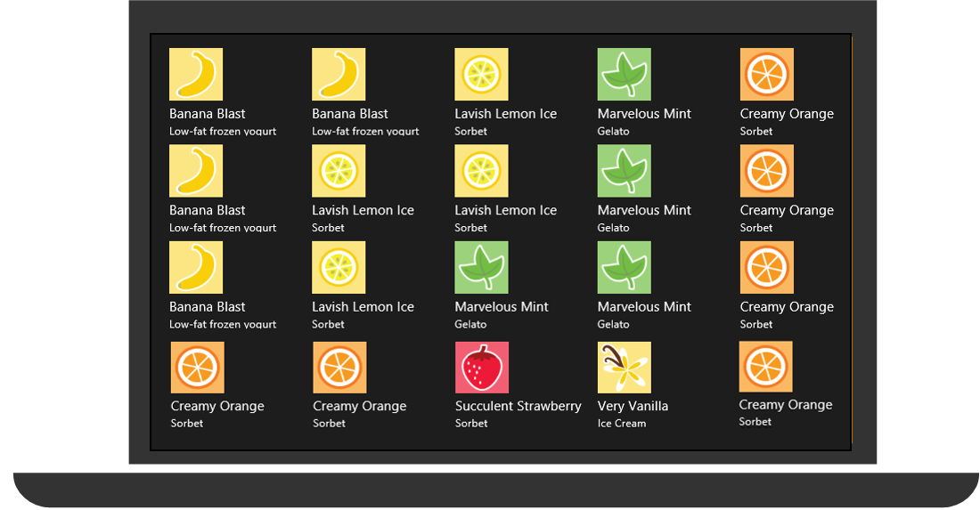The image size is (980, 510).
Task: Click the Banana Blast icon left of top-row Lavish Lemon Ice
Action: [x=339, y=74]
